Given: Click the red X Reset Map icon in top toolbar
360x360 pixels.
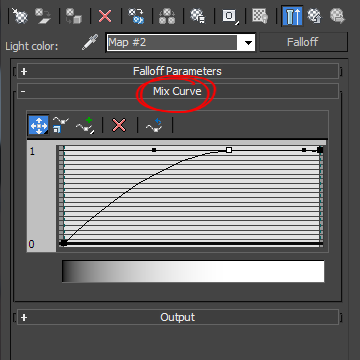Looking at the screenshot, I should pos(105,16).
